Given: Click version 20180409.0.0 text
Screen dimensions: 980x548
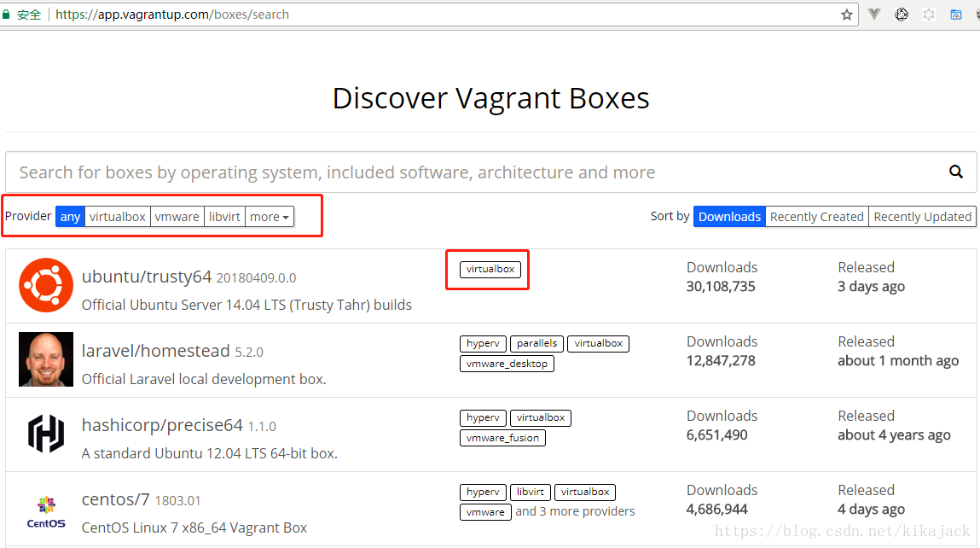Looking at the screenshot, I should [x=256, y=277].
